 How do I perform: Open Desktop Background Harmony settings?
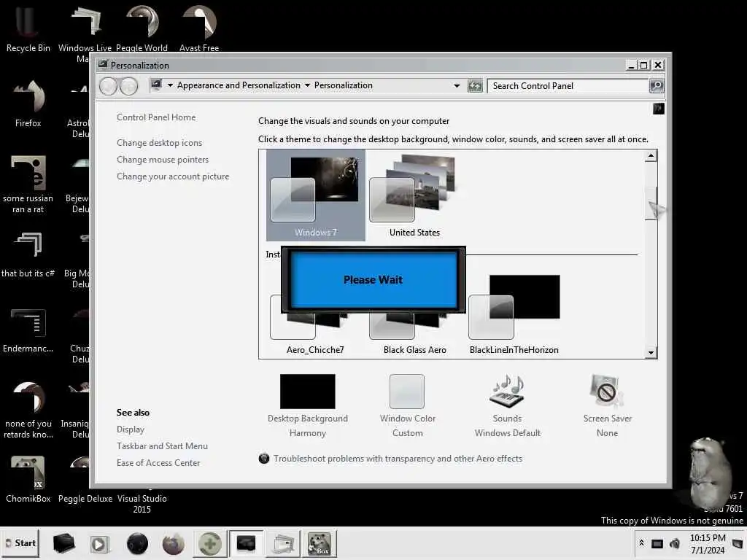(x=307, y=405)
